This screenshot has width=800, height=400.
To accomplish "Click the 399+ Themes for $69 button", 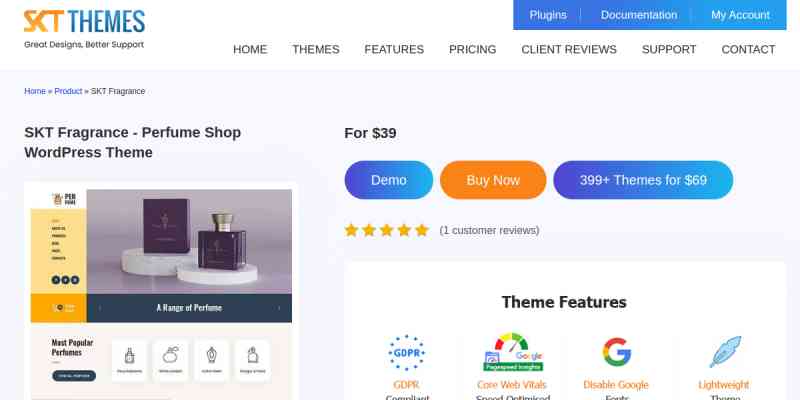I will tap(643, 180).
